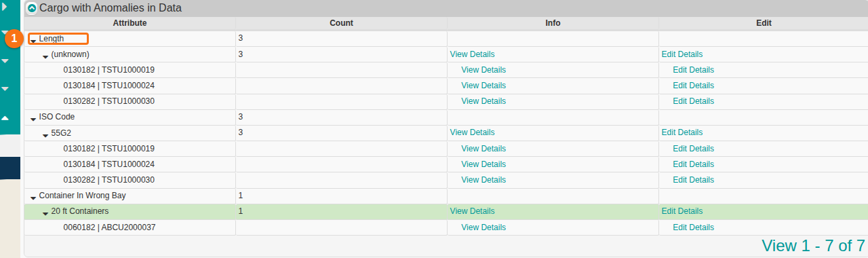Collapse the ISO Code group arrow

pos(33,119)
